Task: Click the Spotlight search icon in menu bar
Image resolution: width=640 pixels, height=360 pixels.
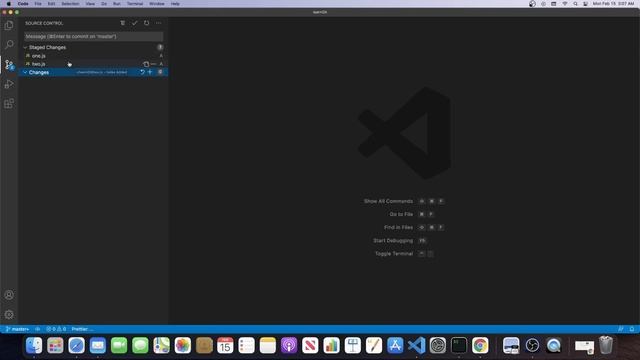Action: 575,4
